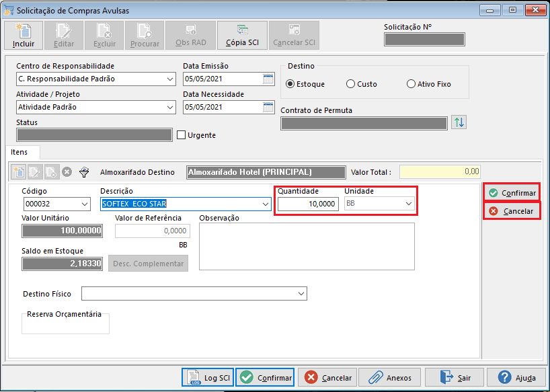Click the bottom Cancelar button
The width and height of the screenshot is (550, 392).
[x=327, y=377]
